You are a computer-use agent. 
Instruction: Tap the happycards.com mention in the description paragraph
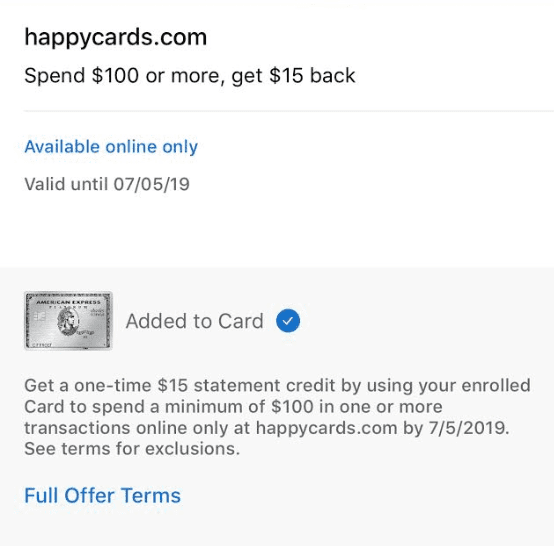(x=326, y=428)
